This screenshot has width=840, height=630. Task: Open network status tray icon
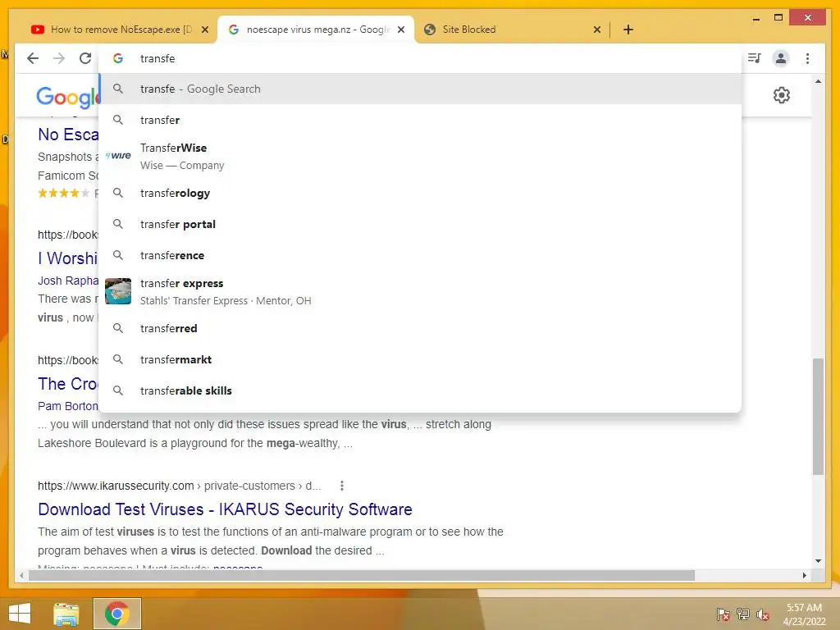point(743,614)
